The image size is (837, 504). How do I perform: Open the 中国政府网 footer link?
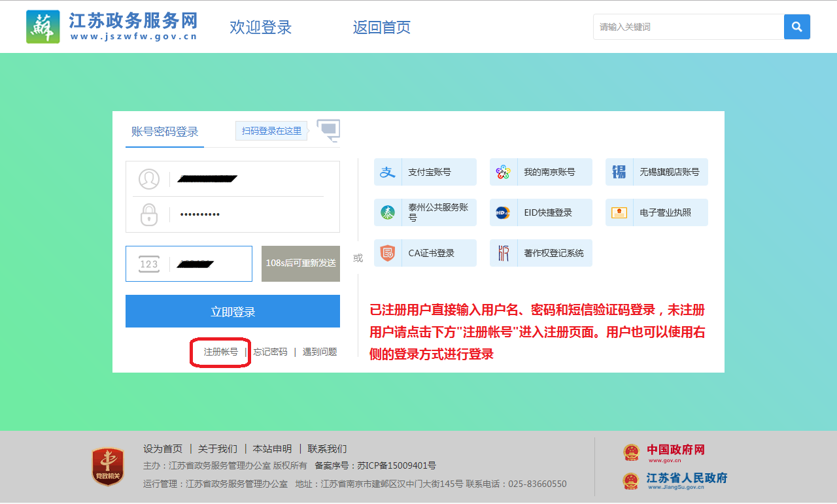pos(675,450)
